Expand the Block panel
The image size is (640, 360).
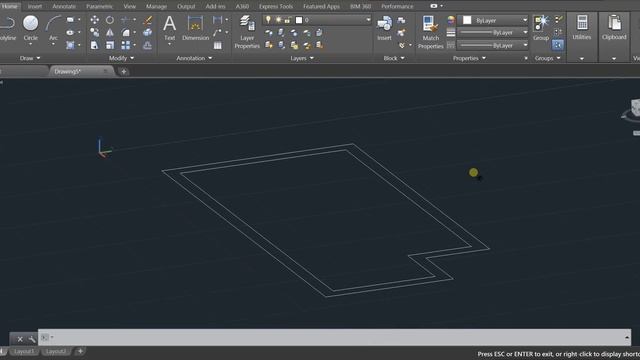click(394, 58)
